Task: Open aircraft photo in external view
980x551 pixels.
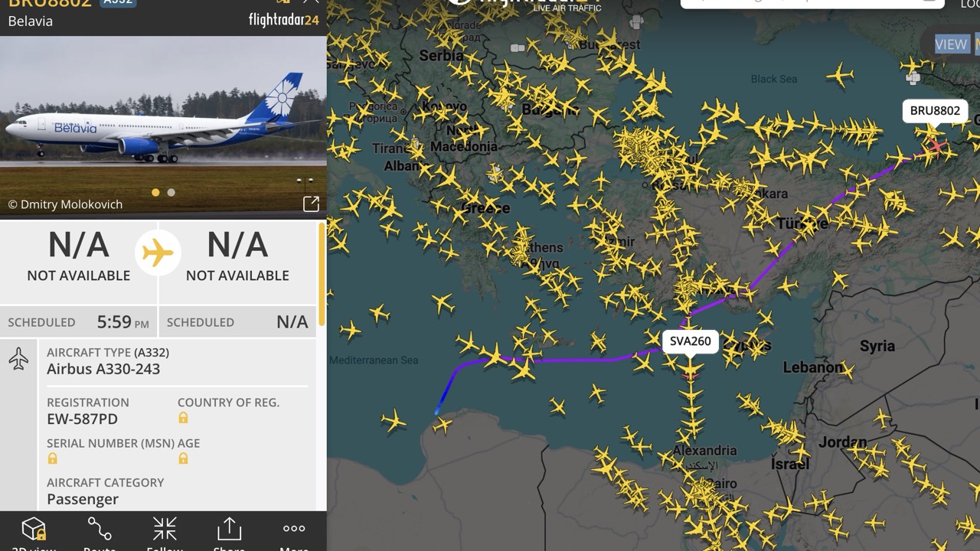Action: [311, 204]
